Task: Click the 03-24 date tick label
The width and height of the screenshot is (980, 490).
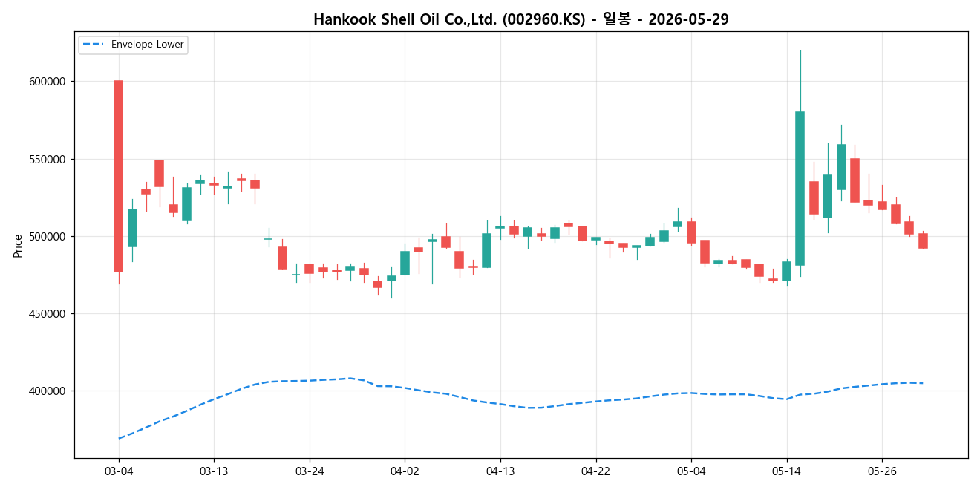Action: [310, 471]
